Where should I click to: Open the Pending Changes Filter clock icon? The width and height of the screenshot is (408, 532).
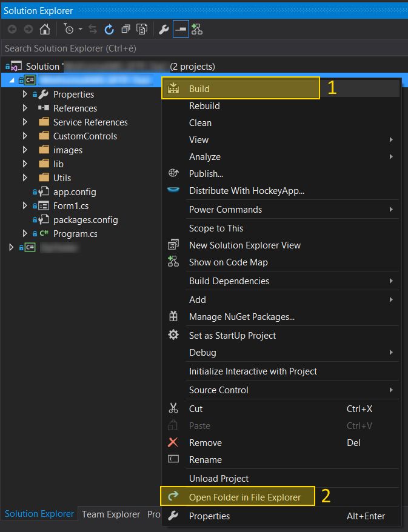tap(69, 30)
